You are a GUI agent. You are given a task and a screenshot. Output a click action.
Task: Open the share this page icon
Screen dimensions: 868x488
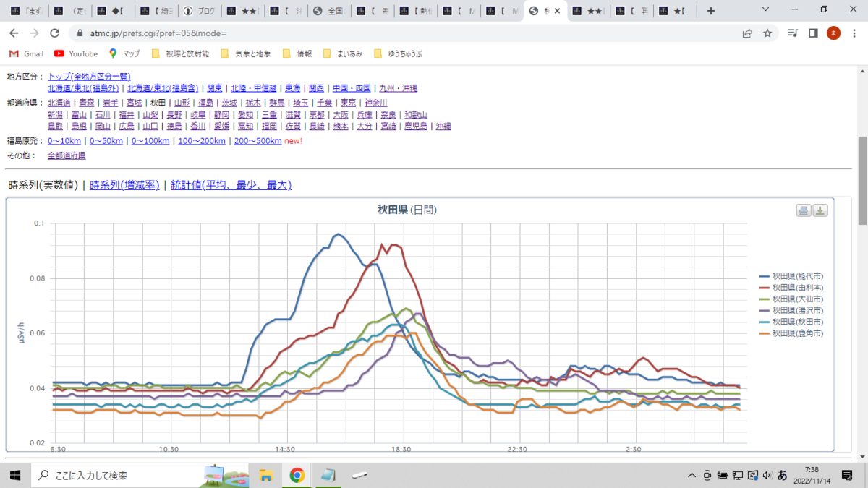pos(747,33)
